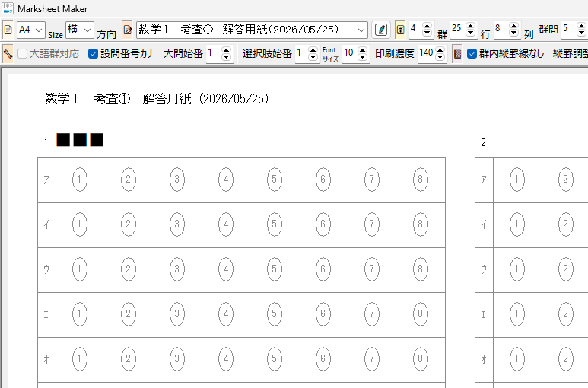588x388 pixels.
Task: Toggle the 群内縦罫線なし checkbox
Action: (x=472, y=54)
